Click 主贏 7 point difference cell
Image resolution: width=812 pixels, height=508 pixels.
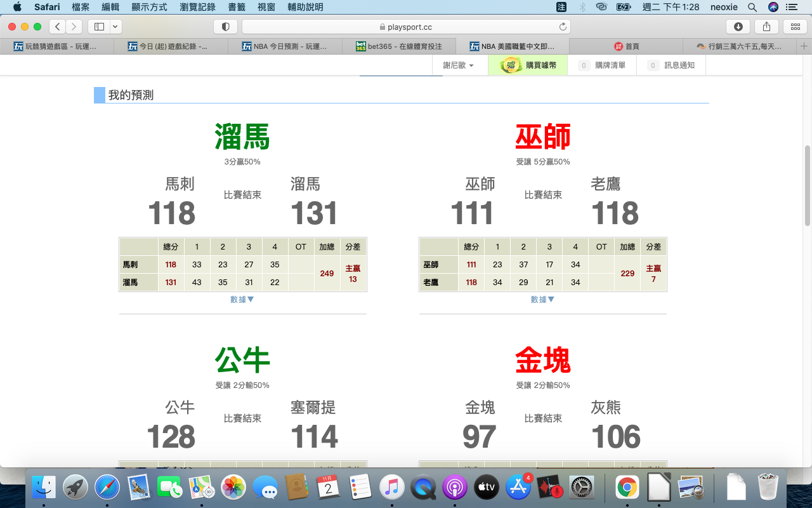click(x=653, y=274)
